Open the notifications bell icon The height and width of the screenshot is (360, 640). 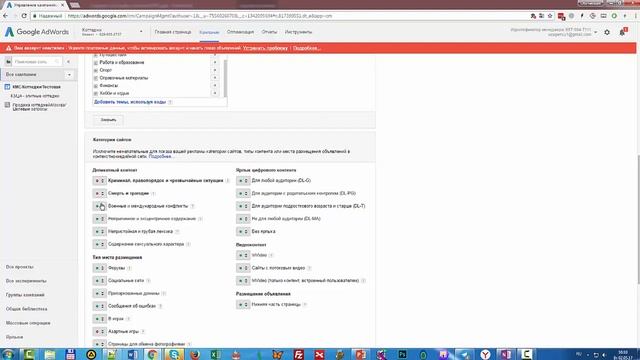(622, 32)
